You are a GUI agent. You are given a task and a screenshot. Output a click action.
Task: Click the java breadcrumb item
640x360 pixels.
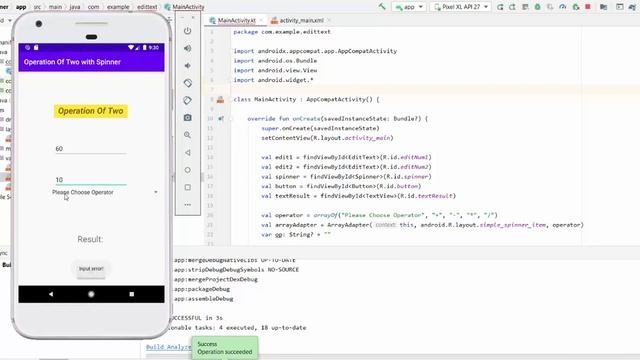(75, 7)
